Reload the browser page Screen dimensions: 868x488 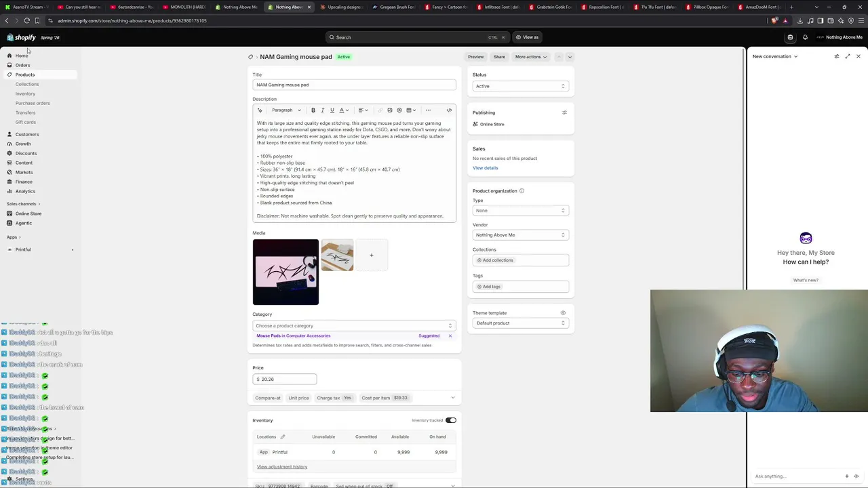(26, 20)
